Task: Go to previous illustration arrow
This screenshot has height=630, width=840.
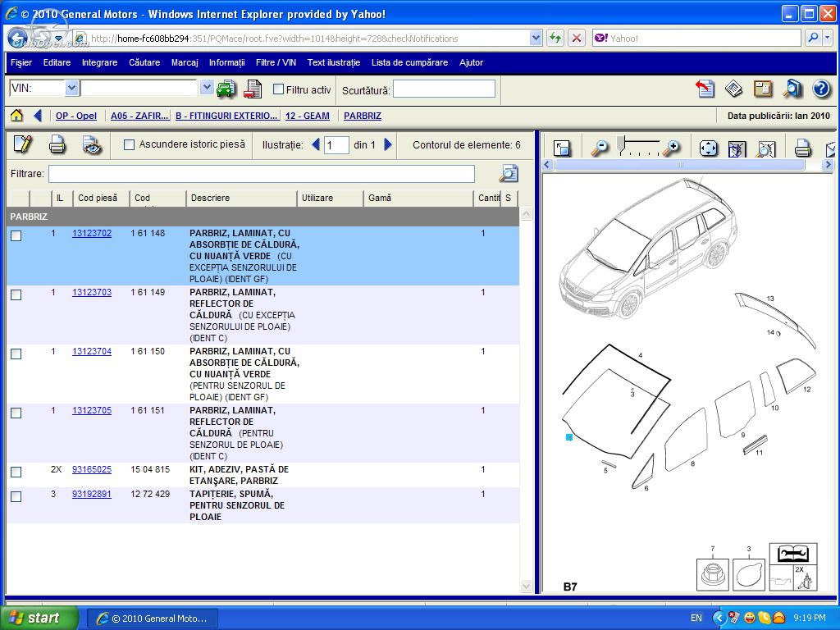Action: coord(316,144)
